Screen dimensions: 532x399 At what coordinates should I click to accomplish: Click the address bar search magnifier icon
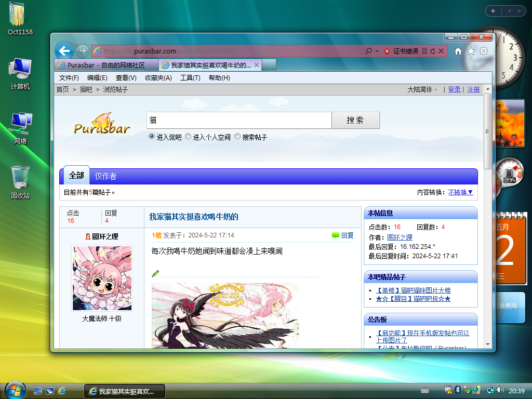[x=368, y=51]
